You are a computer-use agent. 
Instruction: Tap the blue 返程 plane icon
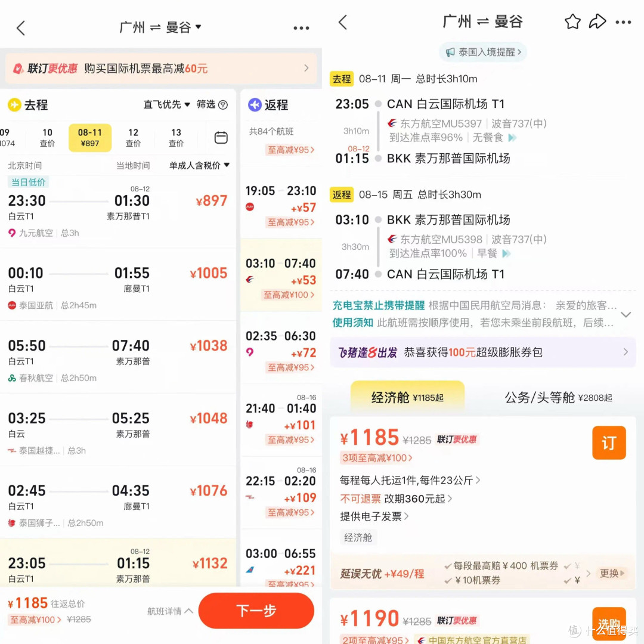(x=255, y=105)
